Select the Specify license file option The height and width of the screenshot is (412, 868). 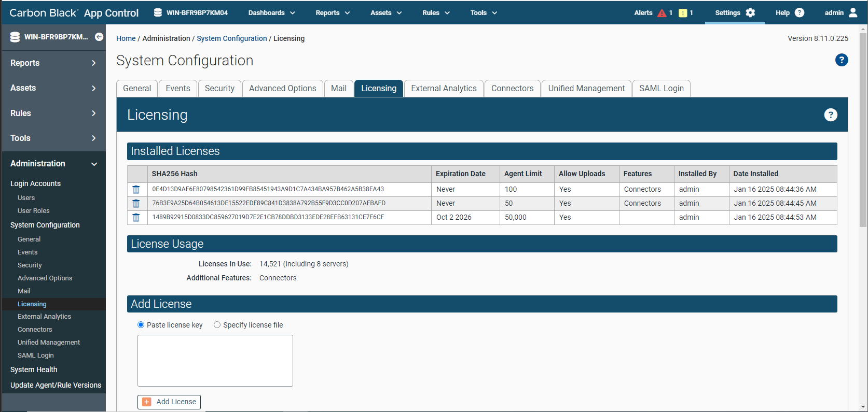point(217,325)
